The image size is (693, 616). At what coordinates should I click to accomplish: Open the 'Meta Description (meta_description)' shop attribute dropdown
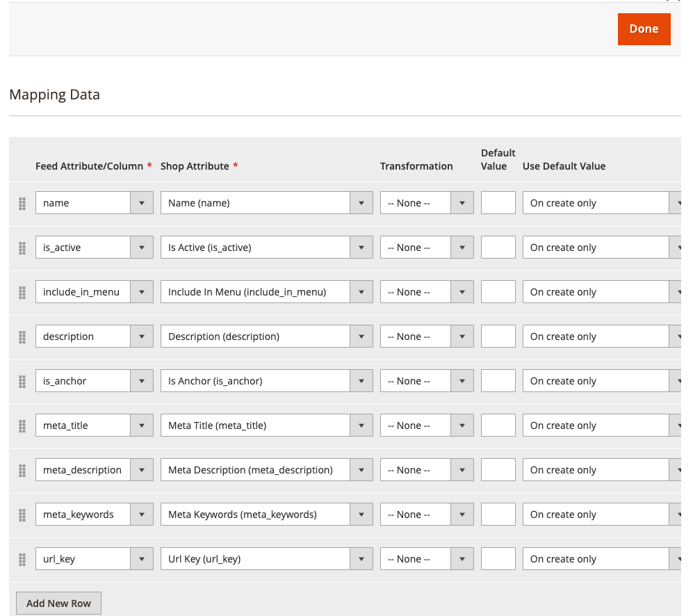[x=266, y=469]
